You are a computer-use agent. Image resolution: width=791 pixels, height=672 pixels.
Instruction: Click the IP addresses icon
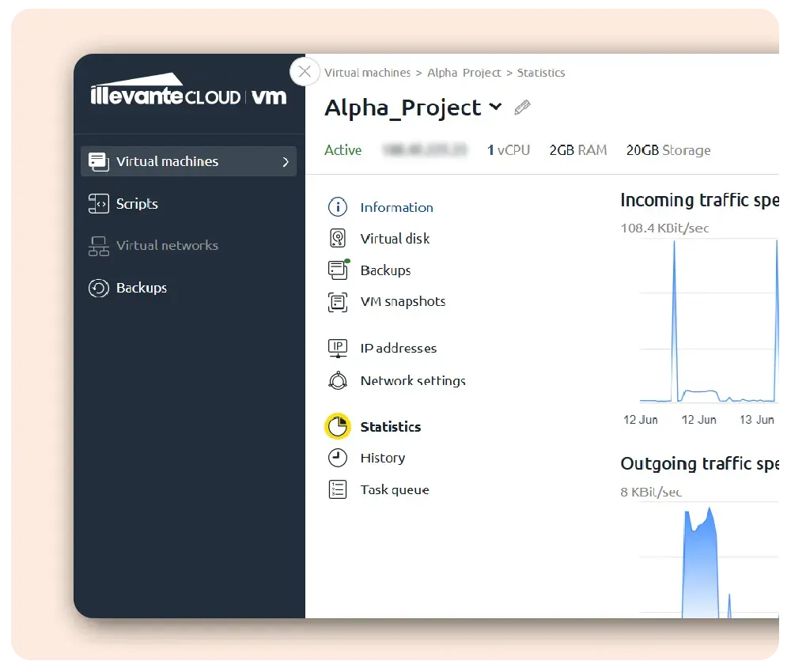click(338, 349)
